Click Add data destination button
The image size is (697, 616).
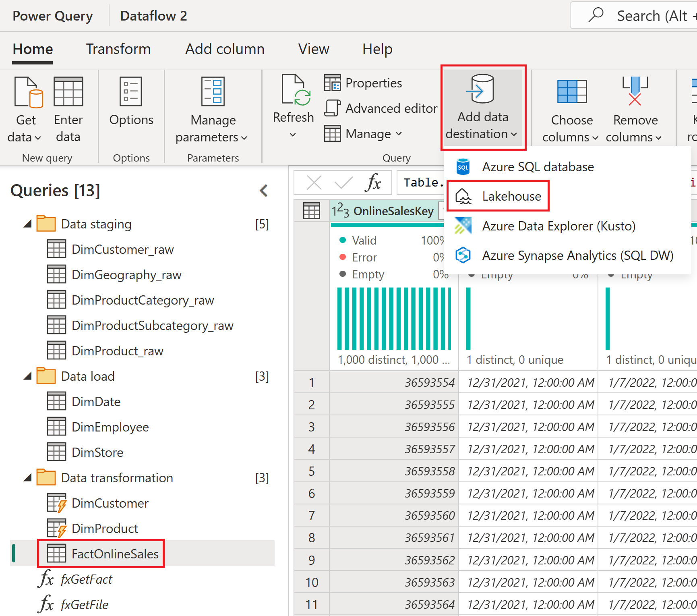coord(483,108)
